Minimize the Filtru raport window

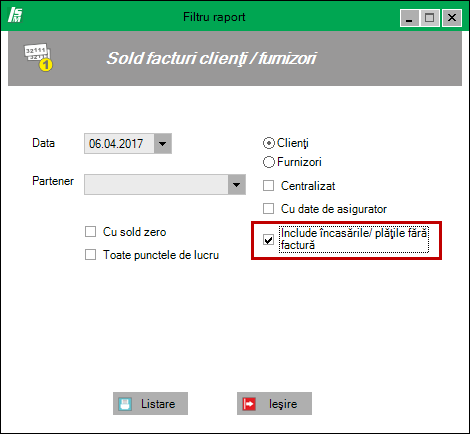click(409, 18)
